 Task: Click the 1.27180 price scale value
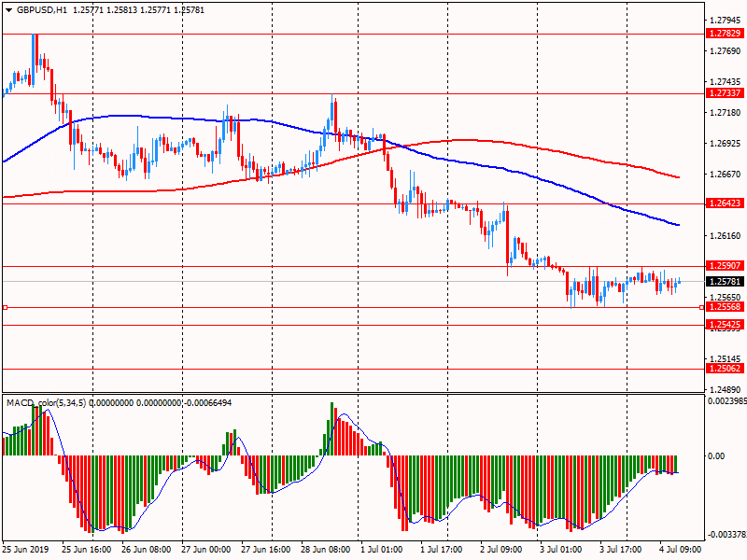pos(726,112)
